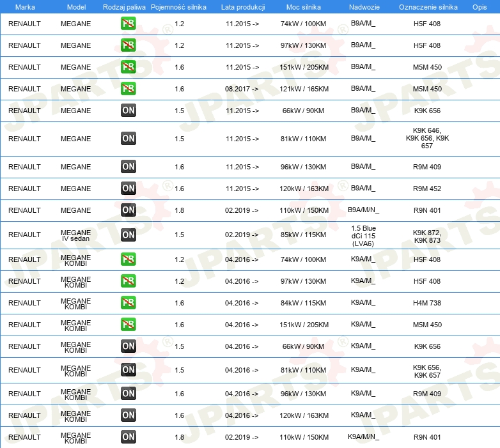
Task: Click the Pojemność silnika column header
Action: pyautogui.click(x=178, y=7)
